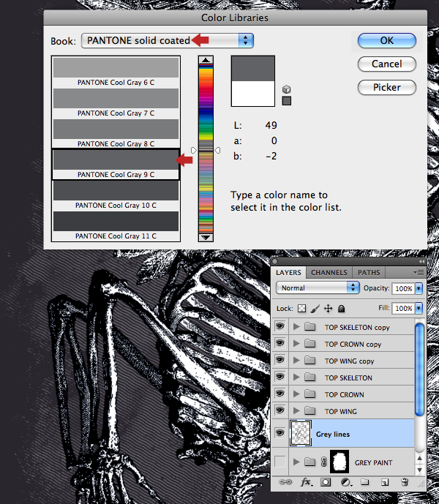Expand the TOP CROWN copy group
This screenshot has height=504, width=439.
point(296,343)
